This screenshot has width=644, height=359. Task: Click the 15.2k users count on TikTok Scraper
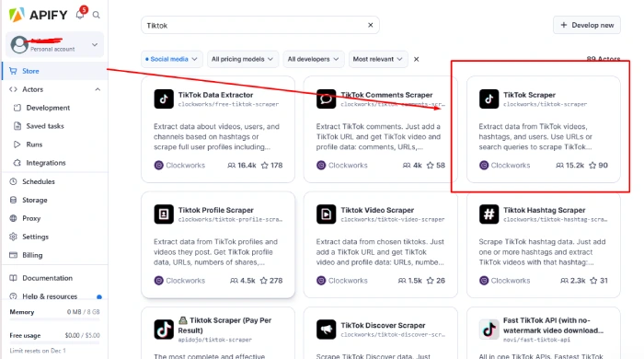coord(570,165)
